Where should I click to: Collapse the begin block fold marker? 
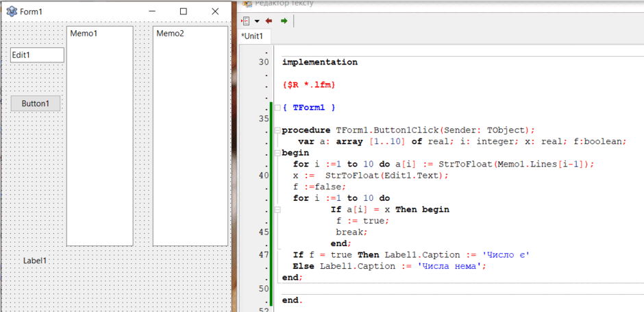278,154
